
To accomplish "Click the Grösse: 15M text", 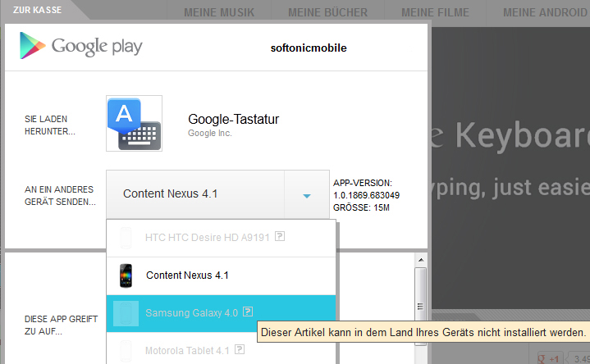I will [x=361, y=207].
